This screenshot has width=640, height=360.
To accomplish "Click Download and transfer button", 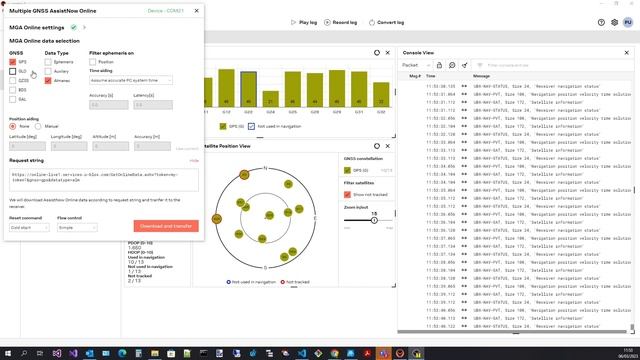I will pyautogui.click(x=166, y=226).
